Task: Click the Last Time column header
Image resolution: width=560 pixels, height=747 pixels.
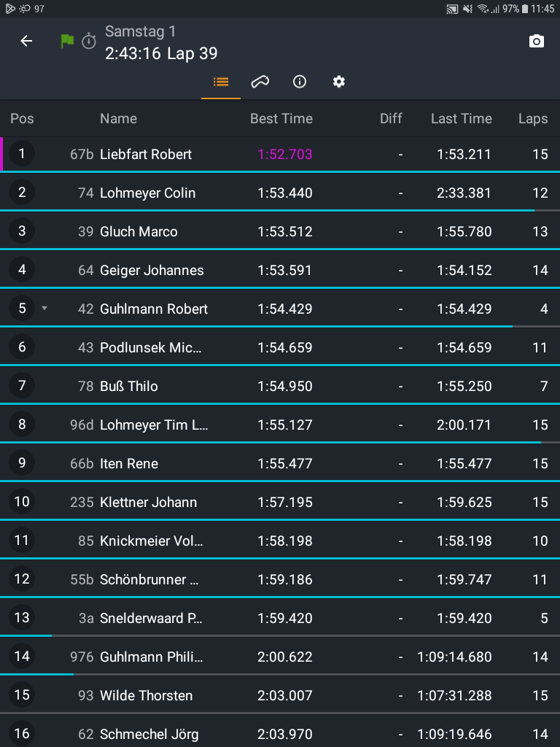Action: pyautogui.click(x=461, y=119)
